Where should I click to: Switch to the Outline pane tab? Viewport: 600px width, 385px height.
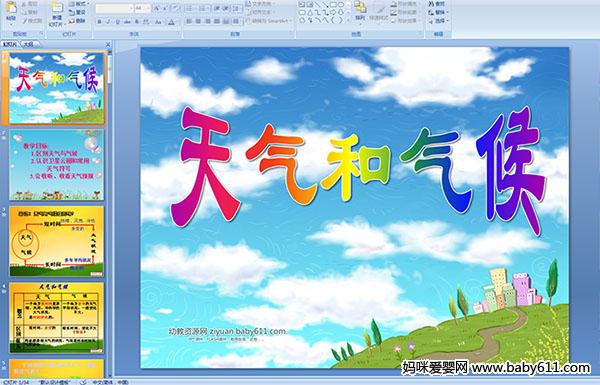click(x=28, y=44)
